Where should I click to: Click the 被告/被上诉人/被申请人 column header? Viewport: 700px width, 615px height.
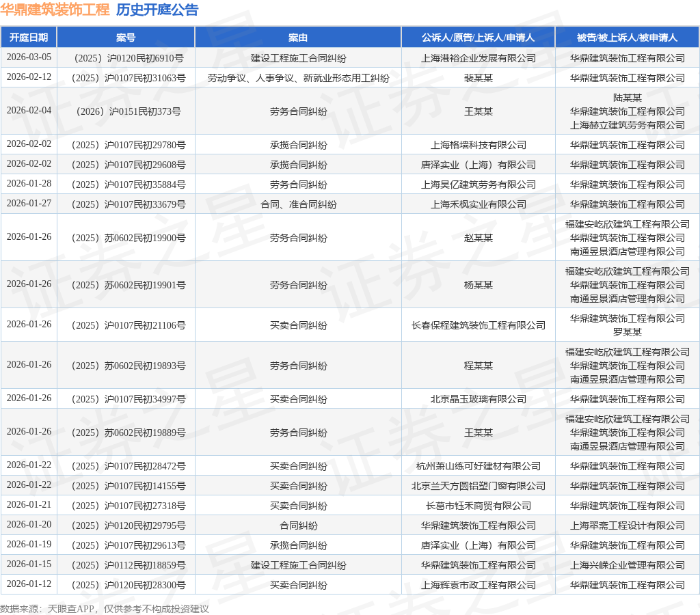point(628,38)
